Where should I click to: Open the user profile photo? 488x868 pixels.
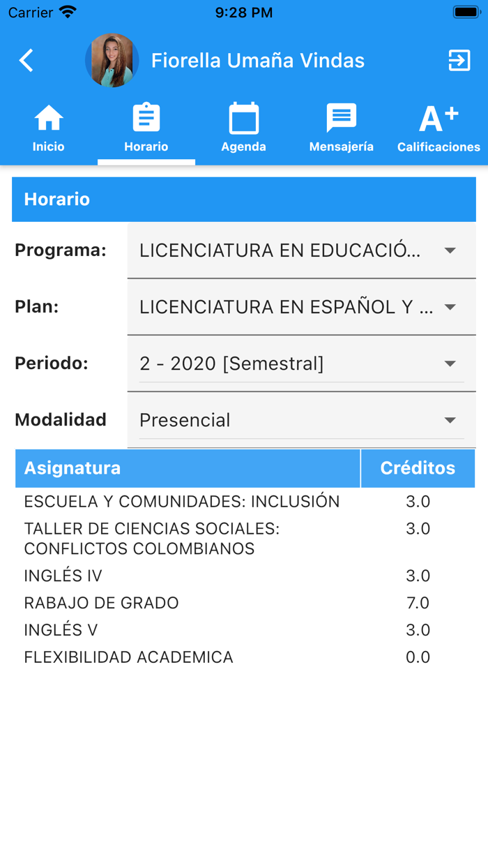pyautogui.click(x=112, y=61)
